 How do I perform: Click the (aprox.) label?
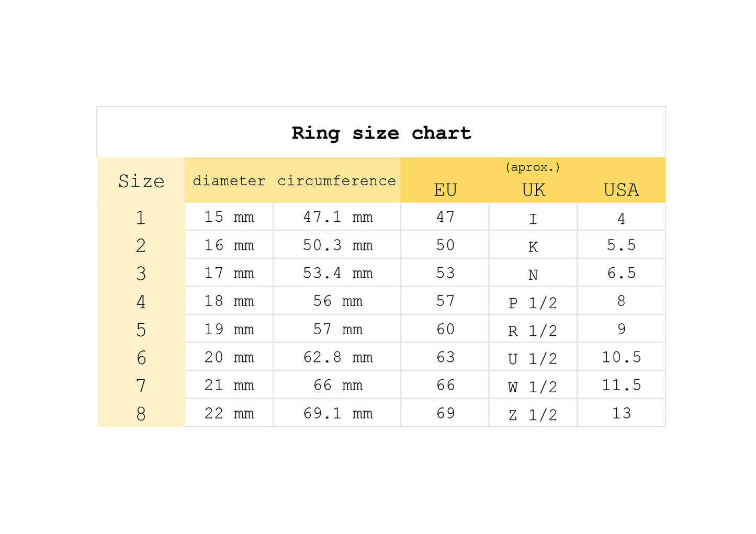(x=533, y=167)
